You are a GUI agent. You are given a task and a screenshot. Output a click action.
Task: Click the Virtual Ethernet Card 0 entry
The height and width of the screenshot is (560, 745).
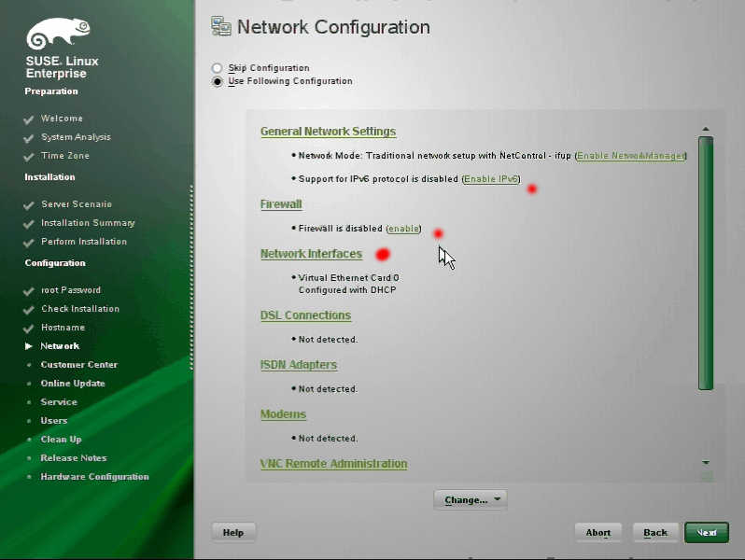coord(349,278)
